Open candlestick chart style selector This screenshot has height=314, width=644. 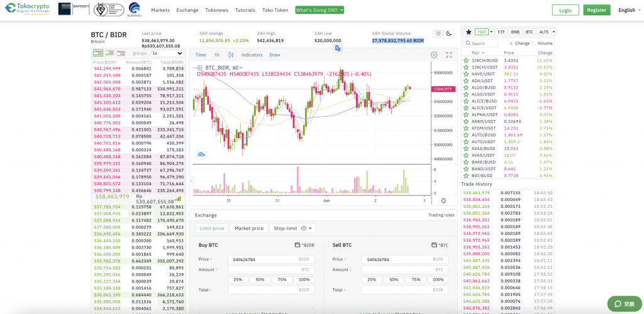tap(230, 55)
